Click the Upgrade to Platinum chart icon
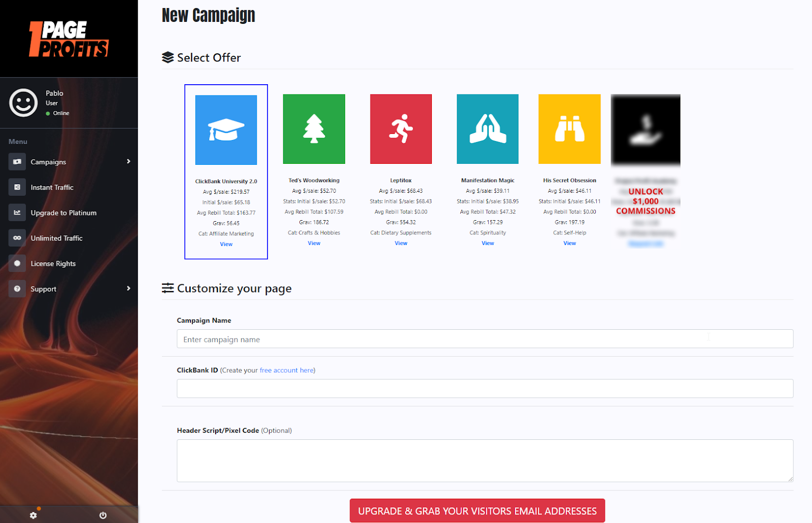812x523 pixels. click(17, 213)
